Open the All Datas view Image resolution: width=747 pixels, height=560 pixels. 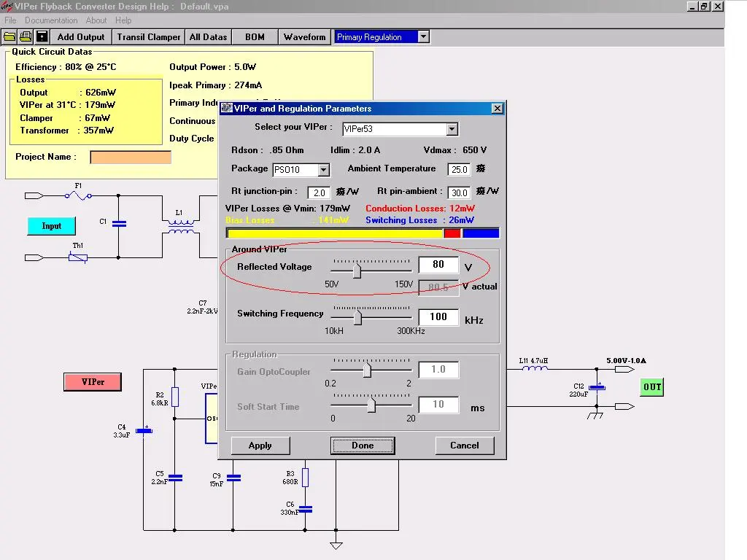pyautogui.click(x=208, y=36)
